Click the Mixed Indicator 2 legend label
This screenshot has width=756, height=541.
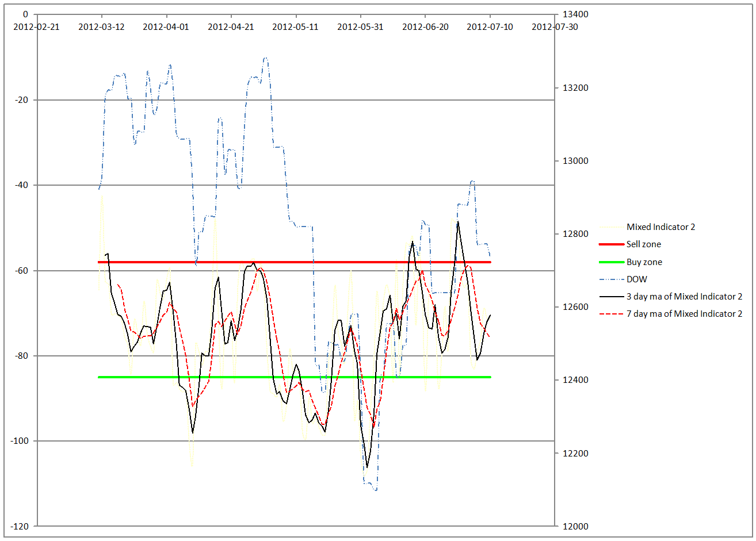[x=660, y=227]
